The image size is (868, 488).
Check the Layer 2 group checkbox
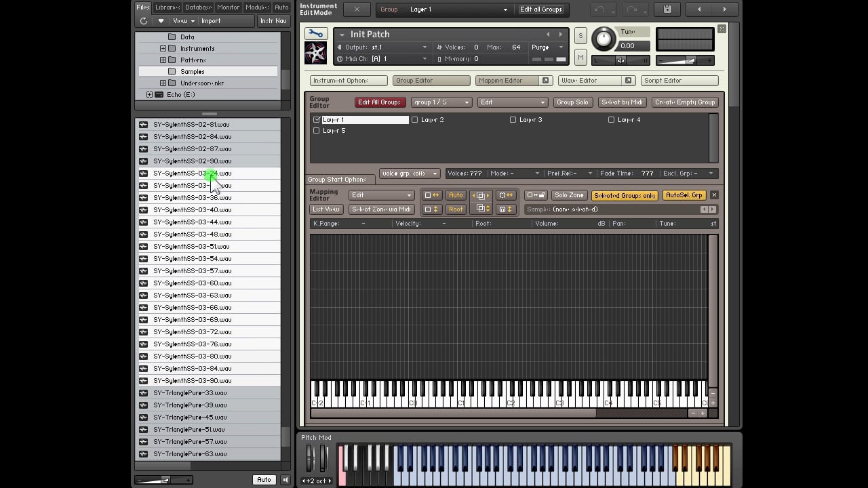[x=415, y=120]
